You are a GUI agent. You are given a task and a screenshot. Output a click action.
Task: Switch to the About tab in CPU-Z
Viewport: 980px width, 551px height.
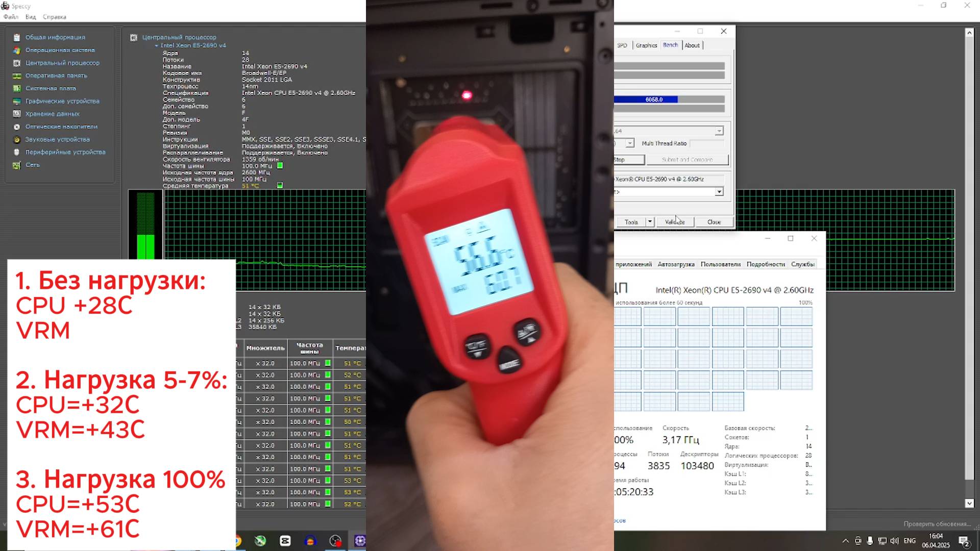(x=693, y=45)
